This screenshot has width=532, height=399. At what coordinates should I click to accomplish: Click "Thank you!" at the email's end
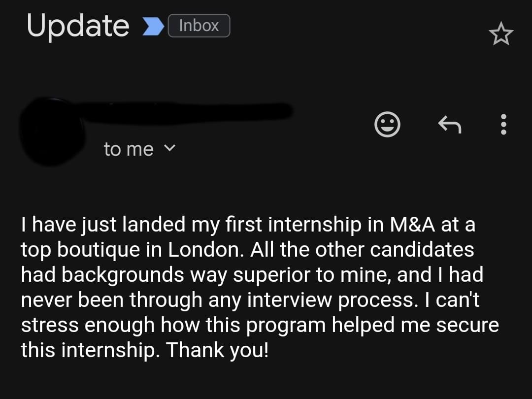[217, 350]
